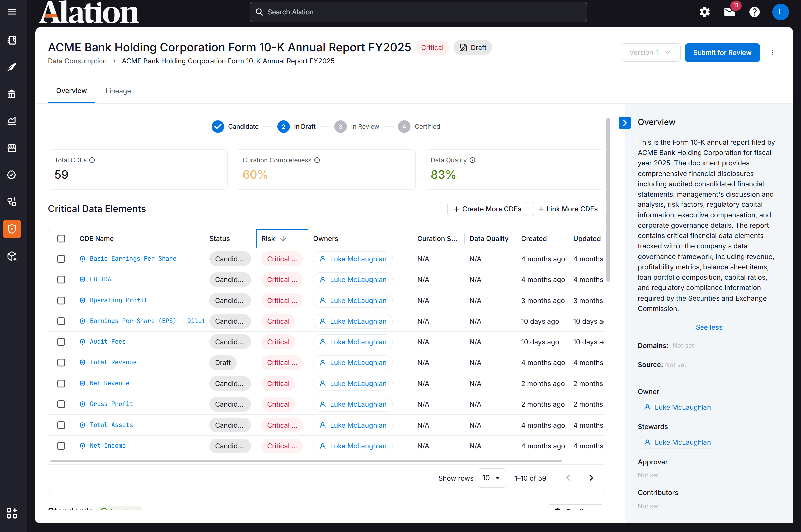Viewport: 801px width, 532px height.
Task: Open the Total Assets CDE link
Action: point(111,425)
